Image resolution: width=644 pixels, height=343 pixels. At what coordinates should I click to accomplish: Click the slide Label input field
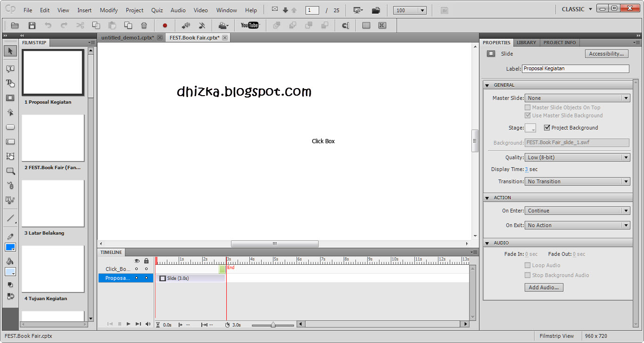pos(576,69)
